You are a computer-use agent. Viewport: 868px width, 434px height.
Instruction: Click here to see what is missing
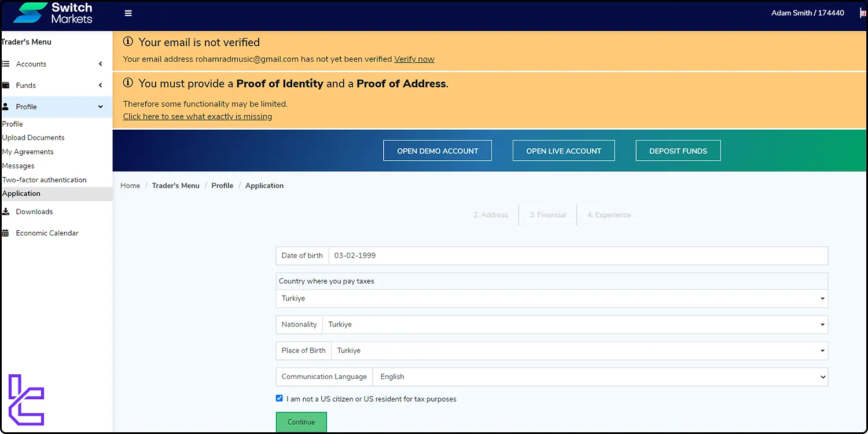point(197,116)
